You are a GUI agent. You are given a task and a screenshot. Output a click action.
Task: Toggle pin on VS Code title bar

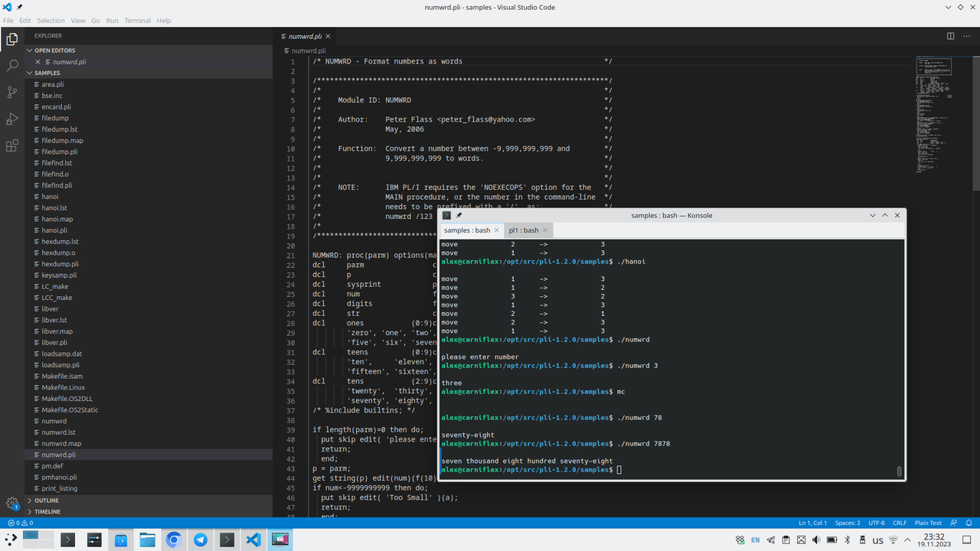point(19,7)
